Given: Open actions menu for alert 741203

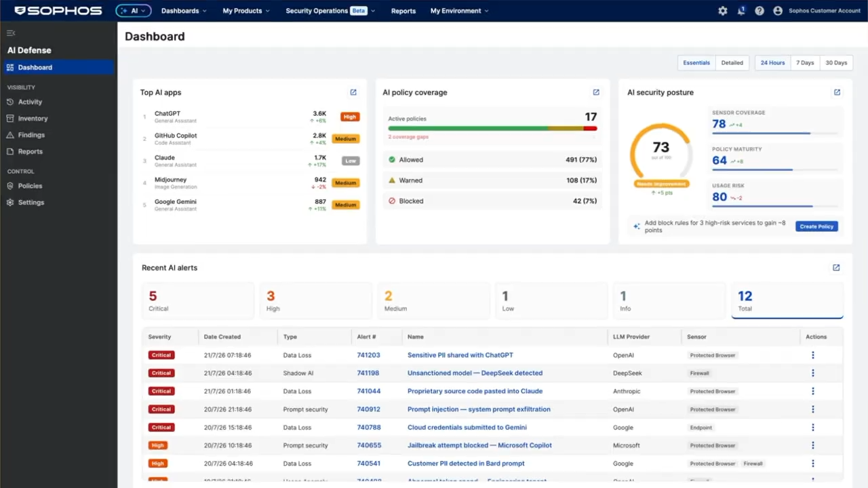Looking at the screenshot, I should pos(813,355).
